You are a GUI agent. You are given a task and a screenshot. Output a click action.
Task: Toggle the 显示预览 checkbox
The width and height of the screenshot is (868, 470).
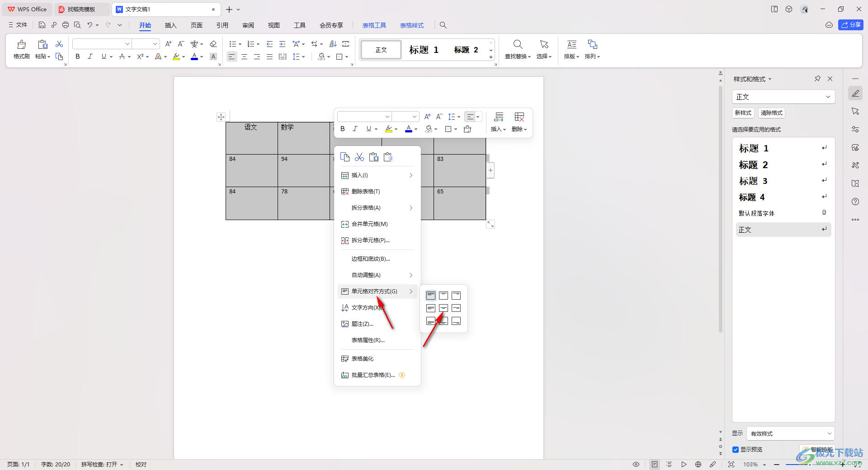[736, 450]
